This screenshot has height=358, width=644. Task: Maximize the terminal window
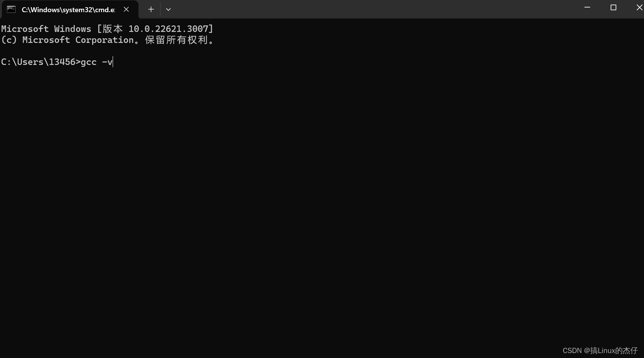point(613,8)
